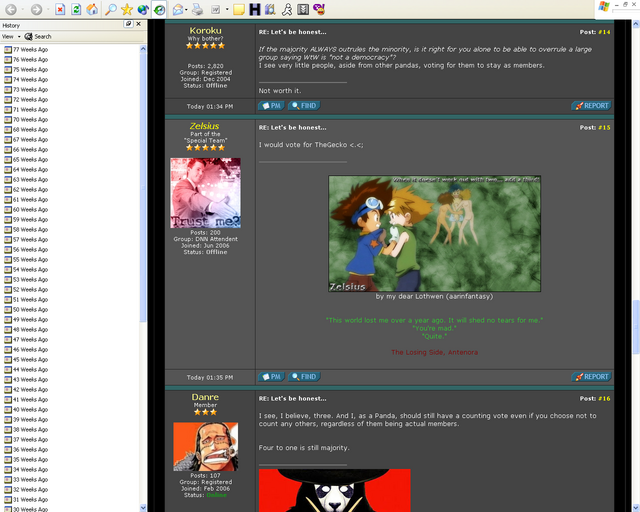The width and height of the screenshot is (640, 512).
Task: Open AIM running man icon
Action: pyautogui.click(x=287, y=9)
